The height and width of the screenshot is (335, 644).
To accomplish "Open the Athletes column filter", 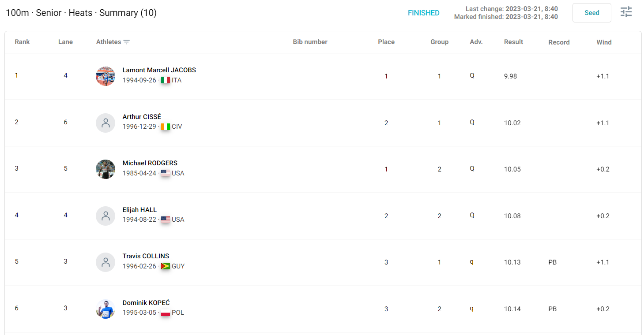I will click(127, 42).
